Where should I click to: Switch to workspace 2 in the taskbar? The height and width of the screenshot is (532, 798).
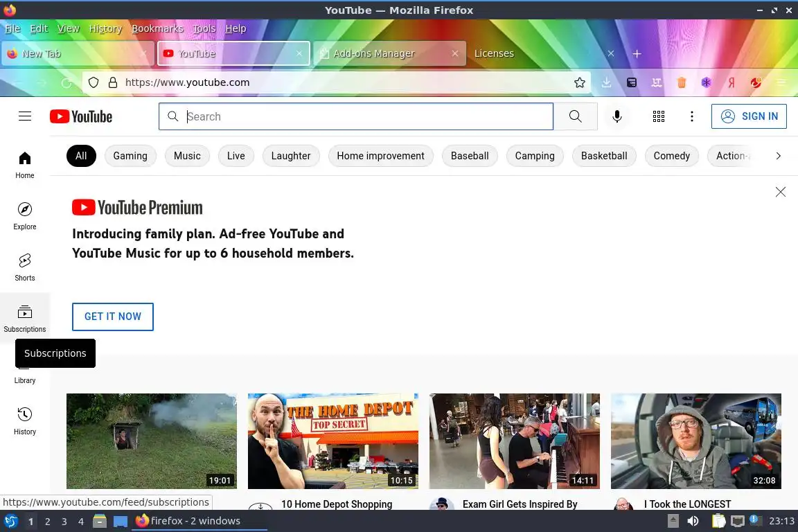pos(47,522)
